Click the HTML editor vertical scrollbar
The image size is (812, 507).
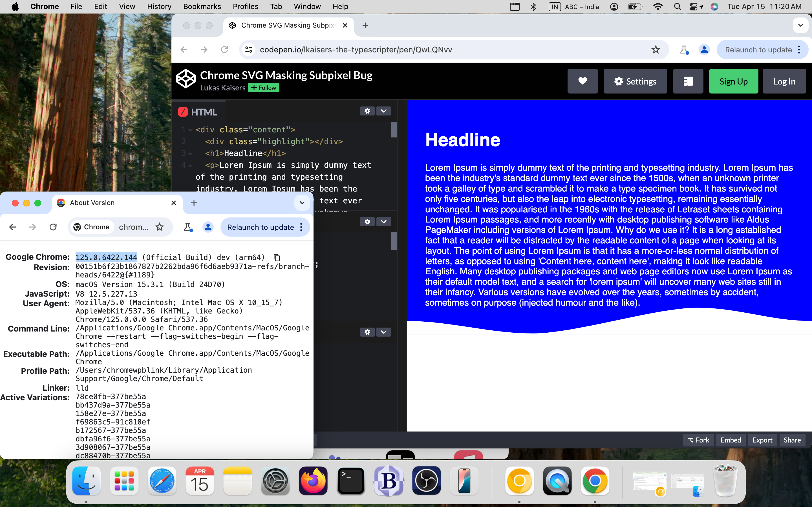pos(394,130)
